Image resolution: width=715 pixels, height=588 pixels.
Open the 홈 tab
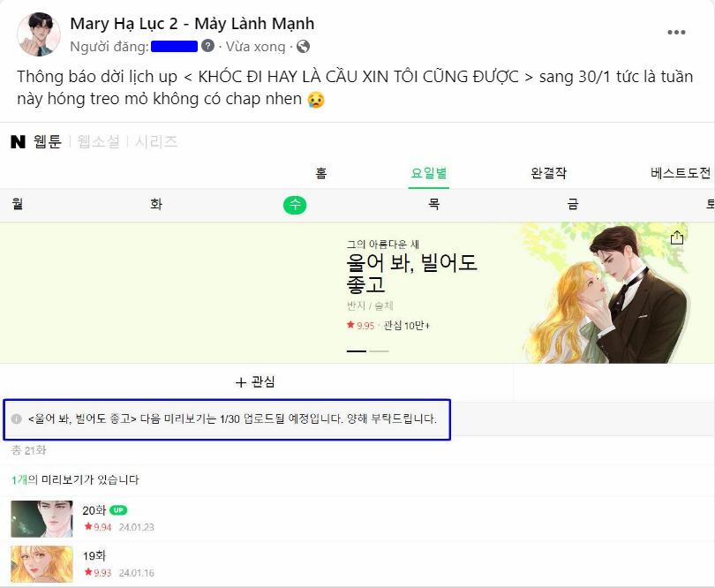pos(321,173)
